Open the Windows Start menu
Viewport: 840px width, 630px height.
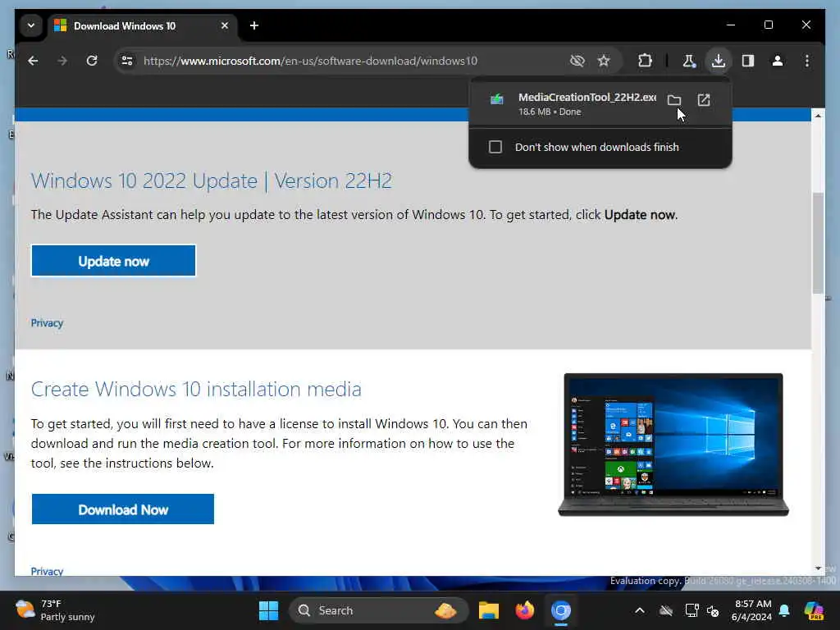[268, 610]
